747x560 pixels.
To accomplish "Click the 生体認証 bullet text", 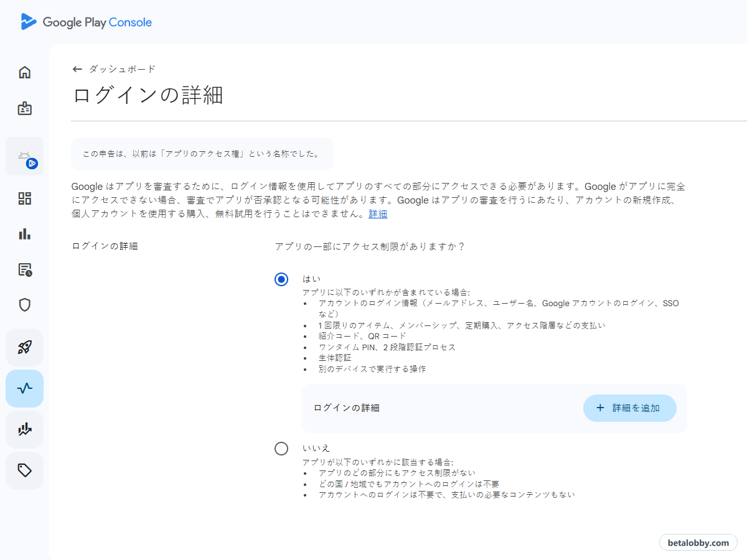I will pyautogui.click(x=335, y=358).
